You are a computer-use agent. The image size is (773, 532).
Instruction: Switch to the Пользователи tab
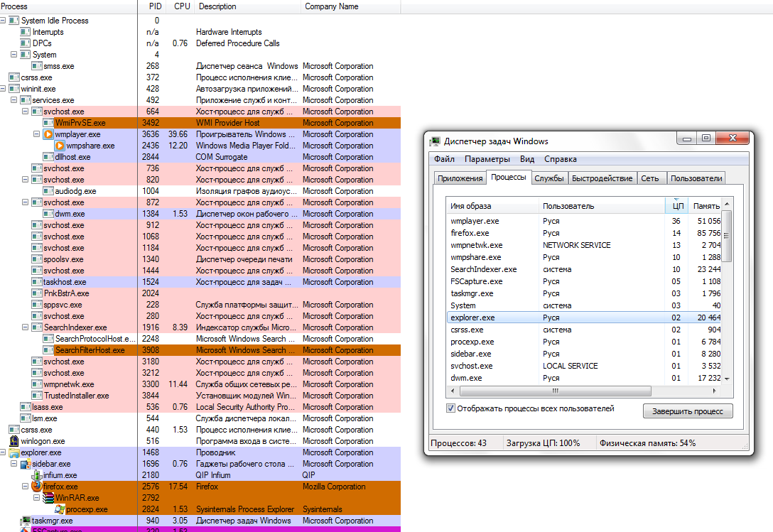tap(696, 178)
